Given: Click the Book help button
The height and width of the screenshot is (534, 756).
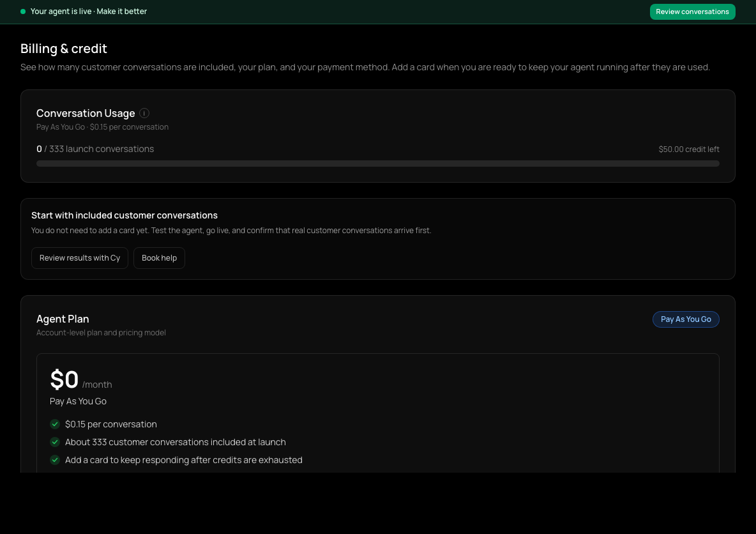Looking at the screenshot, I should point(159,258).
